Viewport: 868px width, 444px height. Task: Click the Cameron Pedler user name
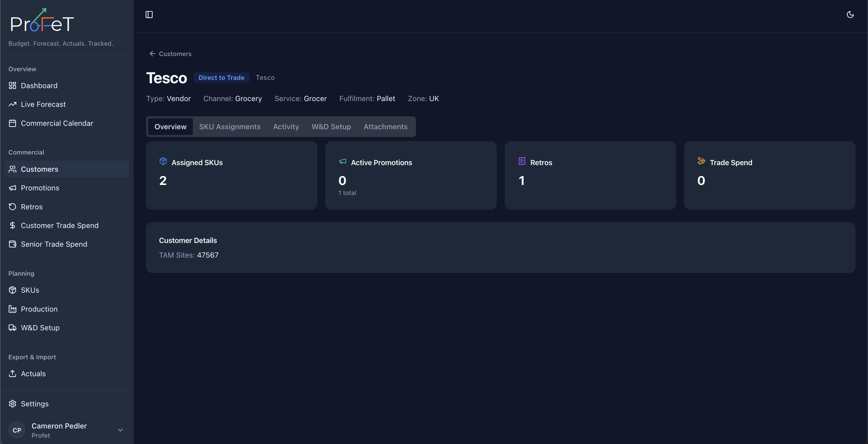(59, 426)
